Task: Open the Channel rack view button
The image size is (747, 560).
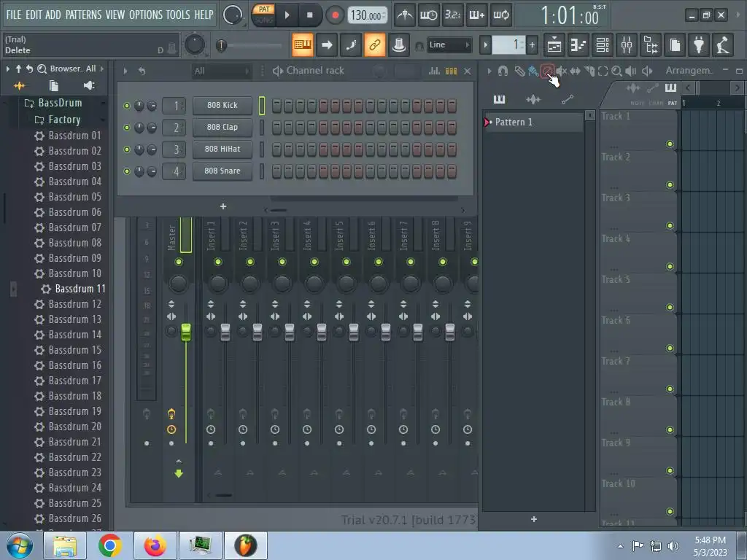Action: (x=603, y=45)
